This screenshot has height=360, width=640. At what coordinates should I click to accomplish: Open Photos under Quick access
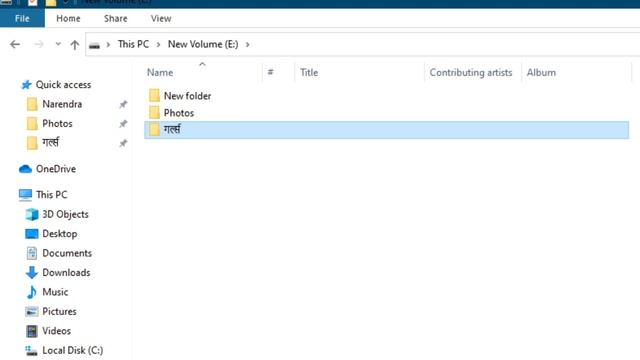click(57, 124)
